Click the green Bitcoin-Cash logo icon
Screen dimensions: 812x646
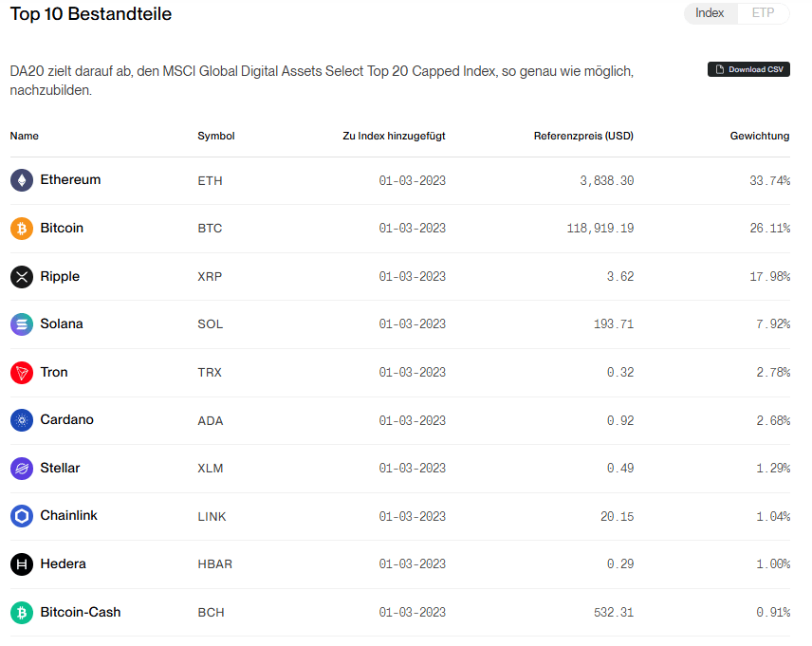[22, 613]
